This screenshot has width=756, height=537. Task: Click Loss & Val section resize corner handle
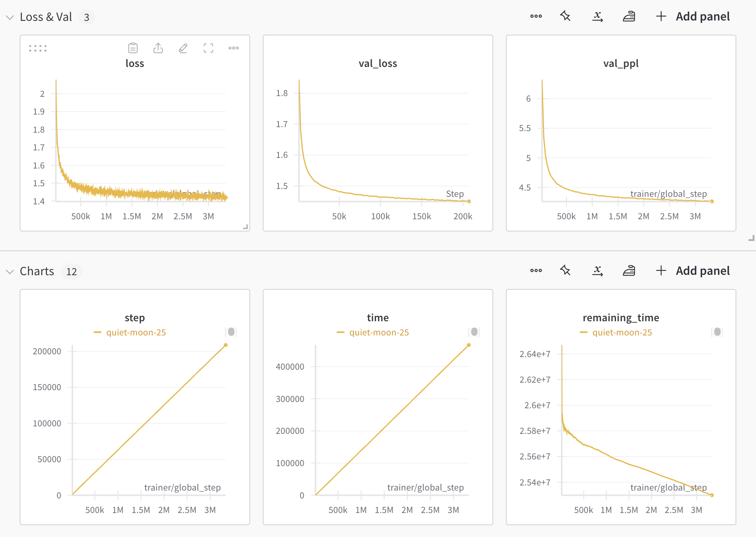click(x=751, y=238)
